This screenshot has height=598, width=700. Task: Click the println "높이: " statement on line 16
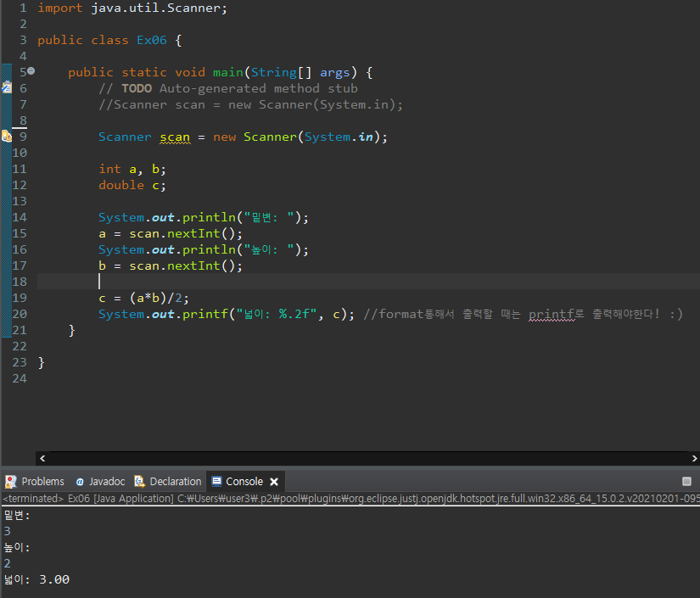[203, 250]
